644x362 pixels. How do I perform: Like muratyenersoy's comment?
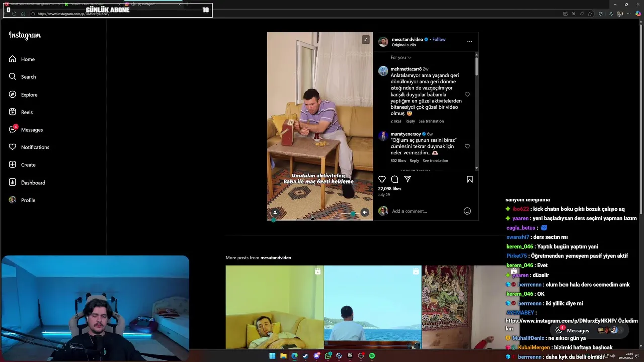pos(467,146)
